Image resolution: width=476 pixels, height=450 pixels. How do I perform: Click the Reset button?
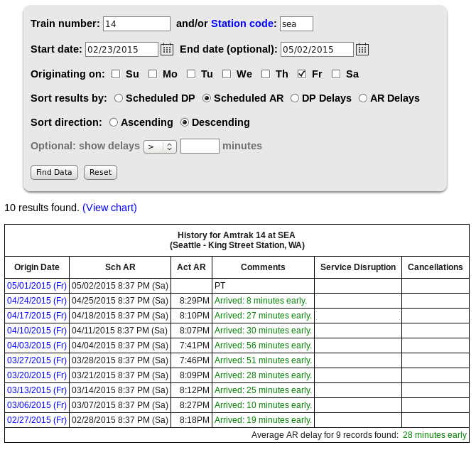pyautogui.click(x=100, y=172)
